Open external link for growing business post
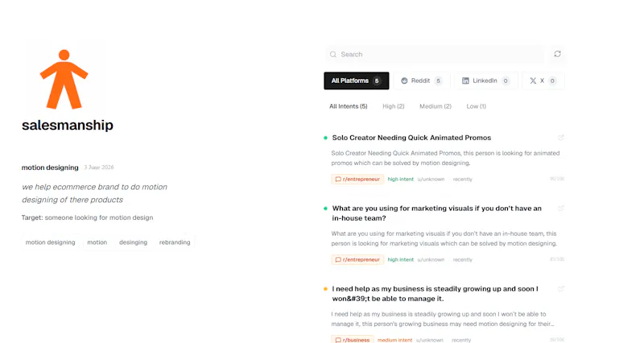This screenshot has height=343, width=644. pyautogui.click(x=561, y=289)
